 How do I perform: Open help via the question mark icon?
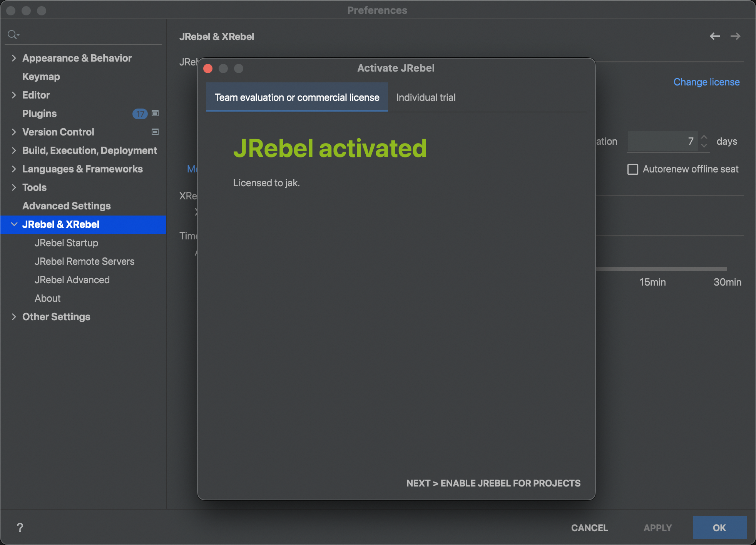[x=20, y=527]
